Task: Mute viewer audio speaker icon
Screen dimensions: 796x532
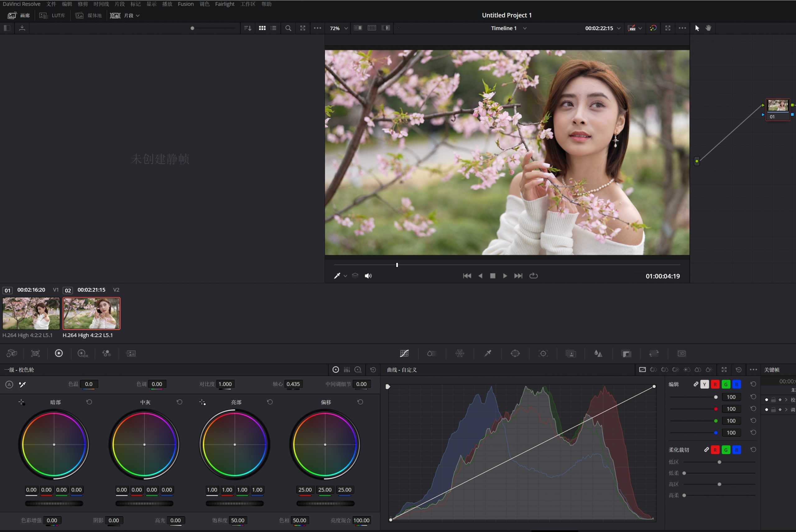Action: click(x=368, y=276)
